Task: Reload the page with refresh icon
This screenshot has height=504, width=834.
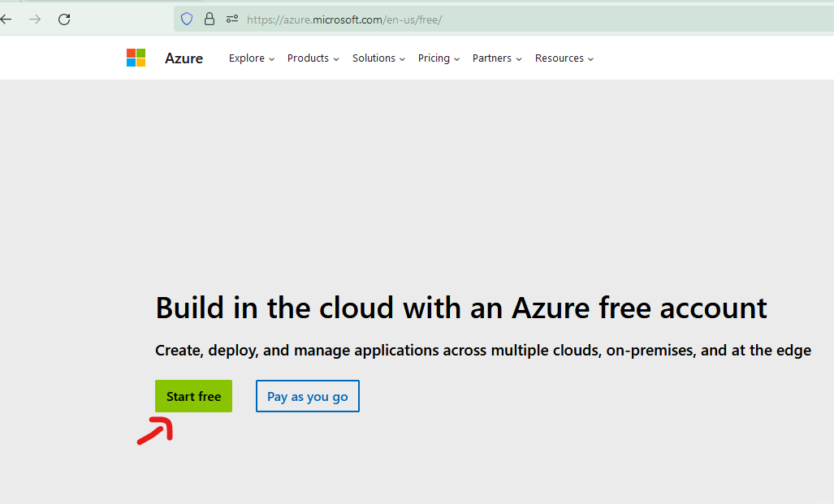Action: click(x=64, y=19)
